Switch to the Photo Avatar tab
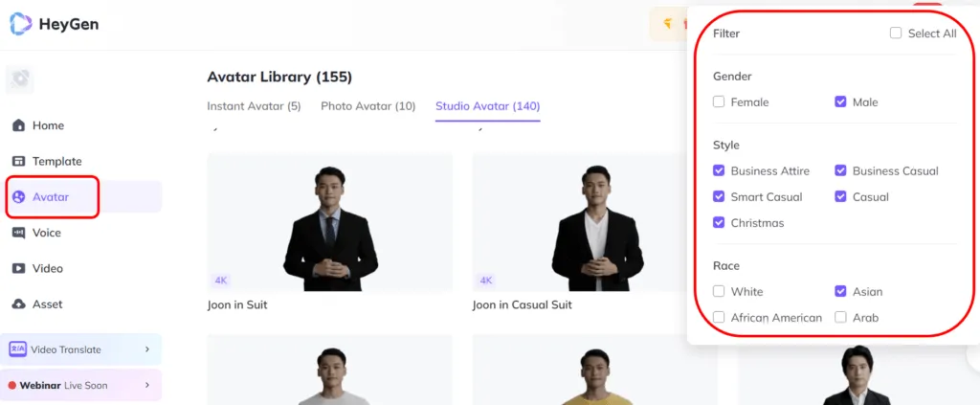This screenshot has width=980, height=405. tap(367, 106)
